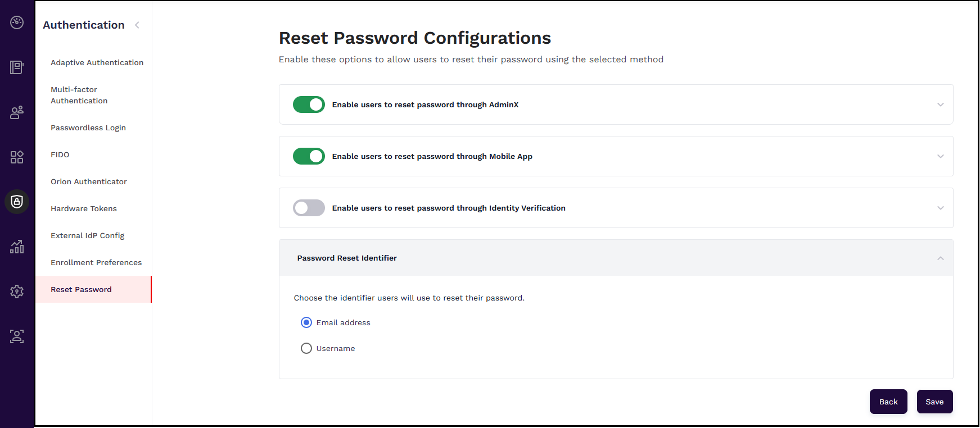Screen dimensions: 980x428
Task: Collapse the Authentication side panel arrow
Action: 137,25
